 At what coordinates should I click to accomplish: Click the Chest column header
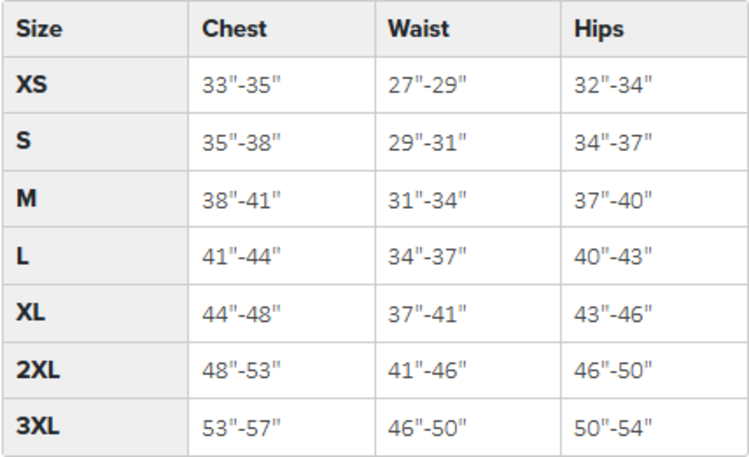[x=234, y=28]
